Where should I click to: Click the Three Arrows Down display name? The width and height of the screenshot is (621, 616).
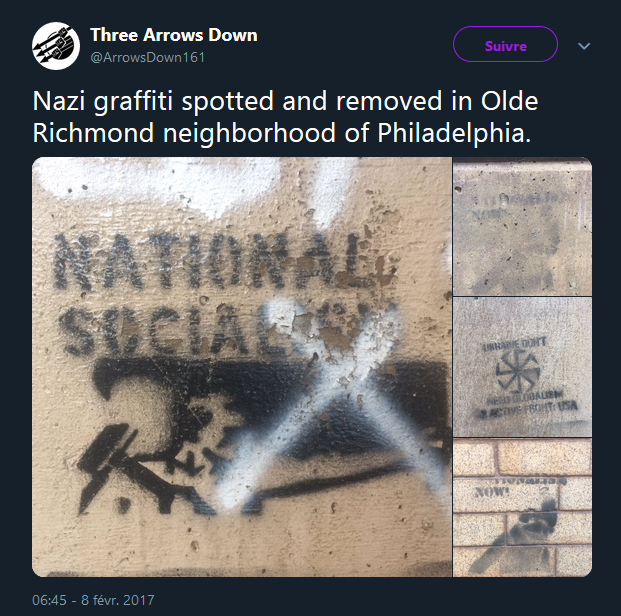(174, 35)
